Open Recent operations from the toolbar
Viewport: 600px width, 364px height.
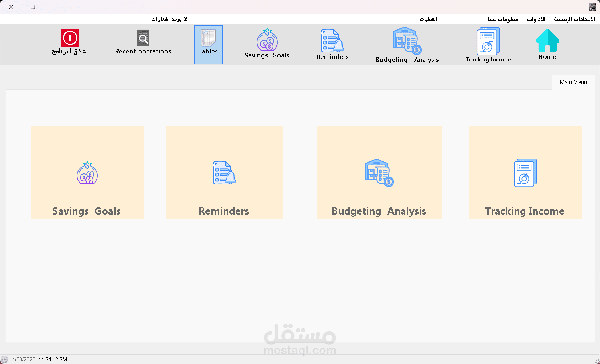tap(143, 43)
